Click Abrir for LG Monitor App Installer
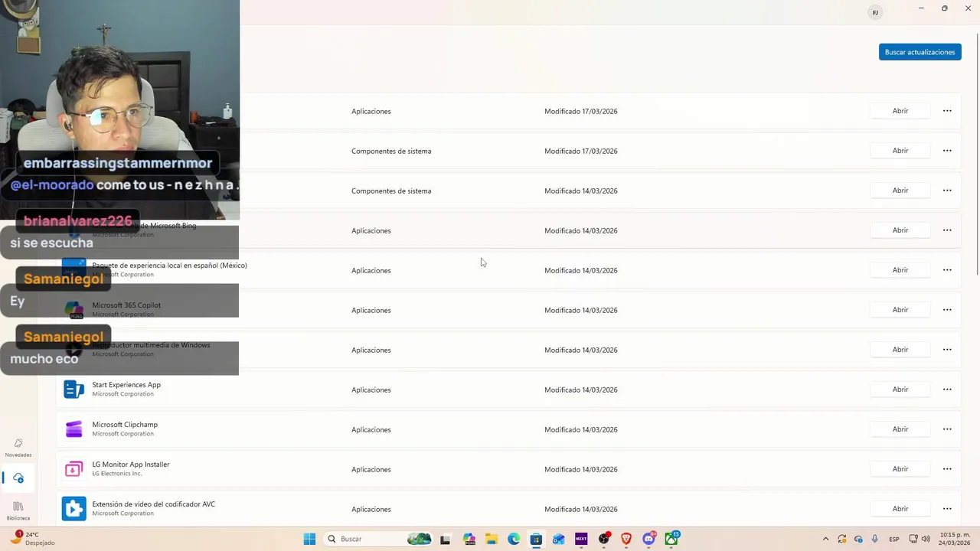The image size is (980, 551). [x=900, y=469]
